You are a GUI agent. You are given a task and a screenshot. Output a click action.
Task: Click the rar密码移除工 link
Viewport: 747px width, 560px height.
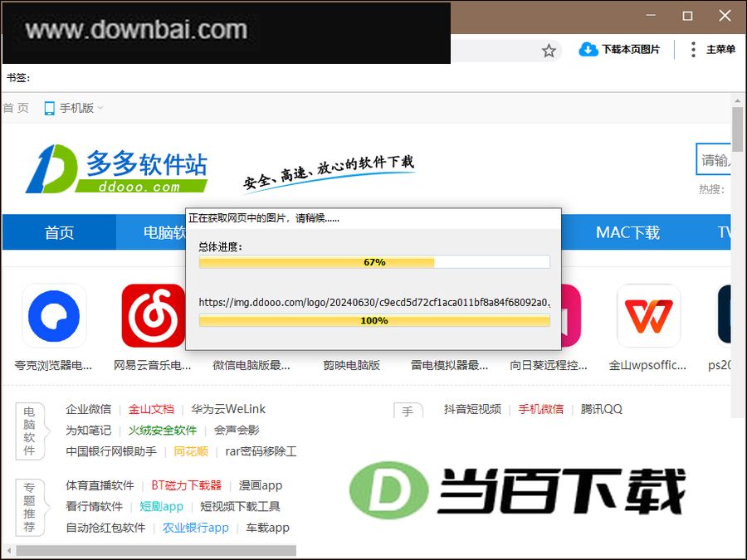(x=261, y=451)
